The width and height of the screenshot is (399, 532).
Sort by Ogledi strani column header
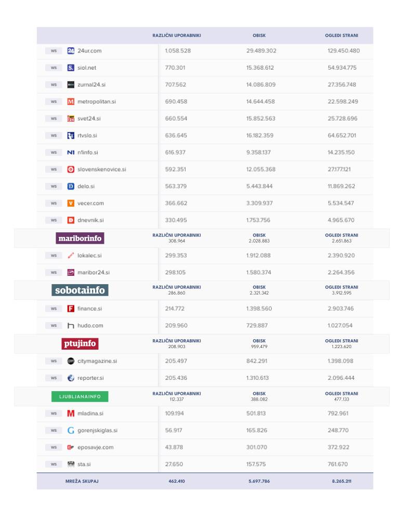click(341, 36)
